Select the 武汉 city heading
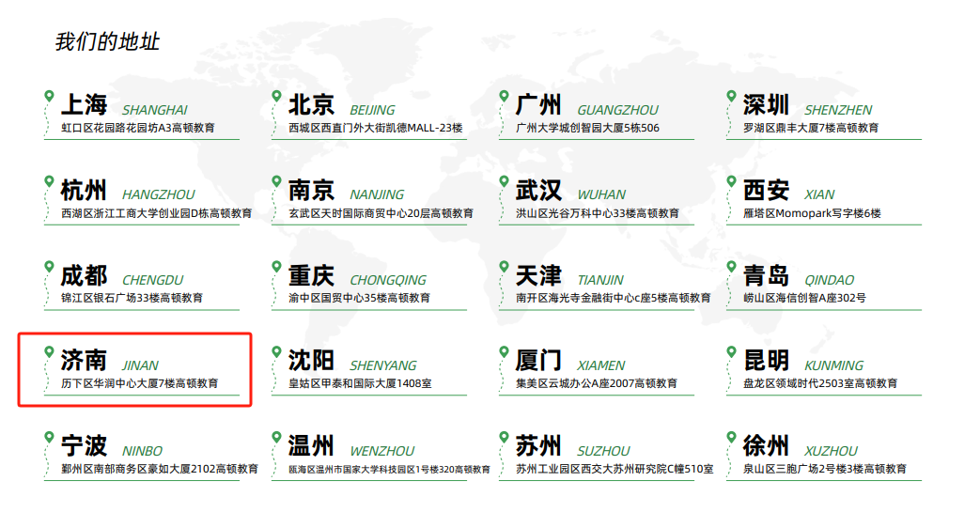980x512 pixels. pyautogui.click(x=538, y=190)
